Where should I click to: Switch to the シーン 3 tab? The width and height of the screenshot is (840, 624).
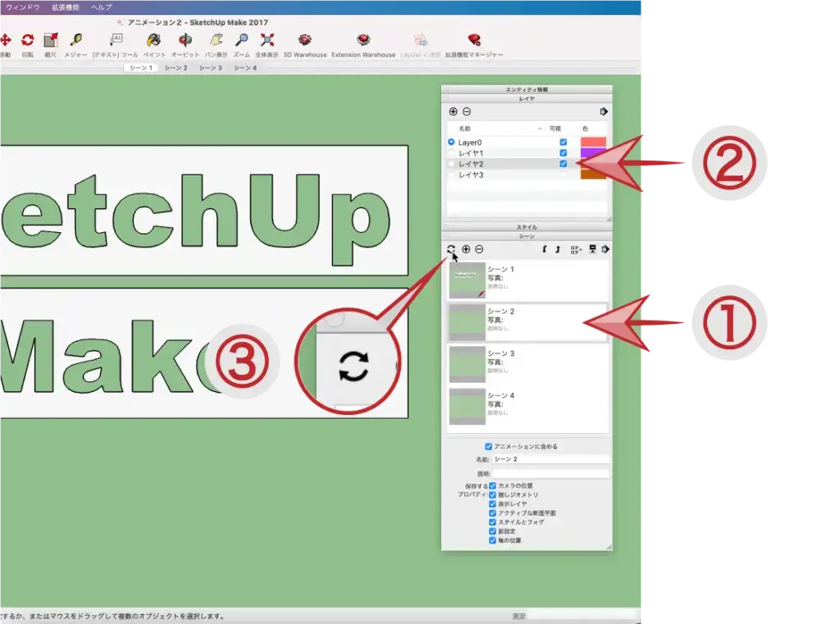coord(211,68)
